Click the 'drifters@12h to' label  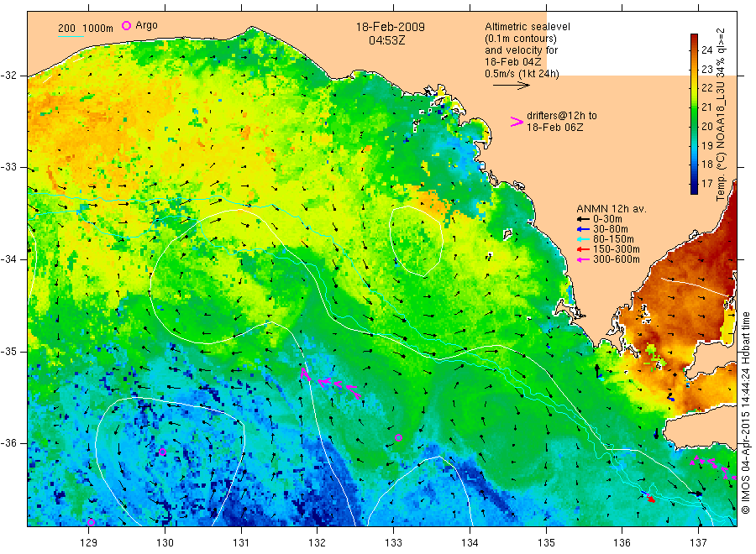click(562, 116)
